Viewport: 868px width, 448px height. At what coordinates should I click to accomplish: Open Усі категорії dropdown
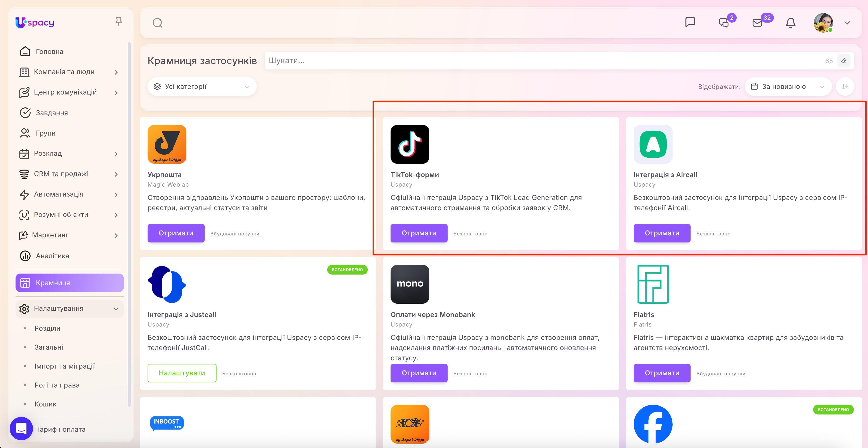[202, 87]
